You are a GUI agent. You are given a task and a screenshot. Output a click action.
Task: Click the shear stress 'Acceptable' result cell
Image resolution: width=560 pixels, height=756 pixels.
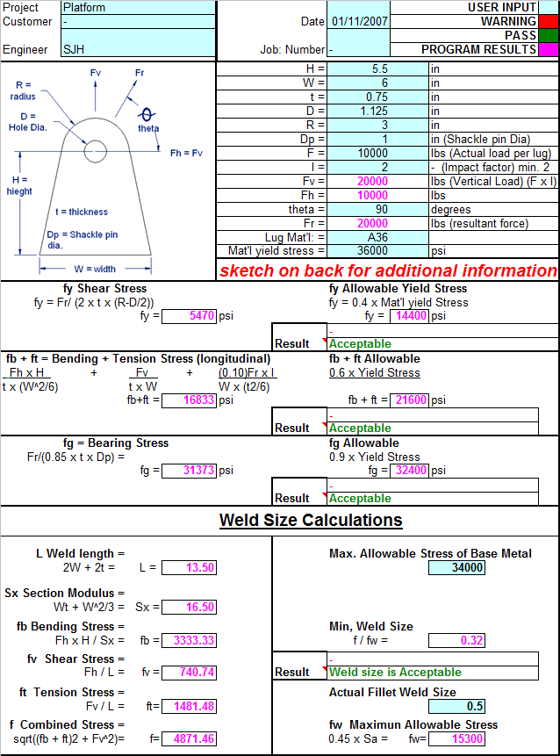[443, 344]
